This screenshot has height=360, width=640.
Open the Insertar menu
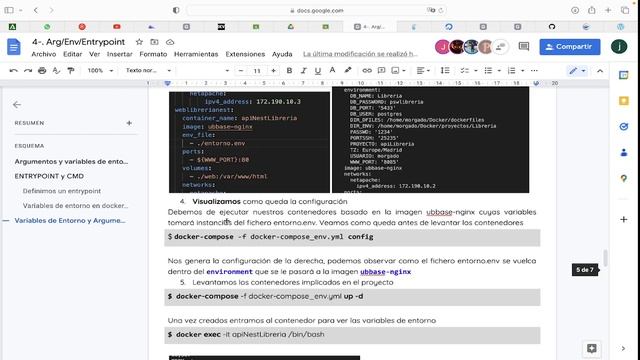(120, 54)
